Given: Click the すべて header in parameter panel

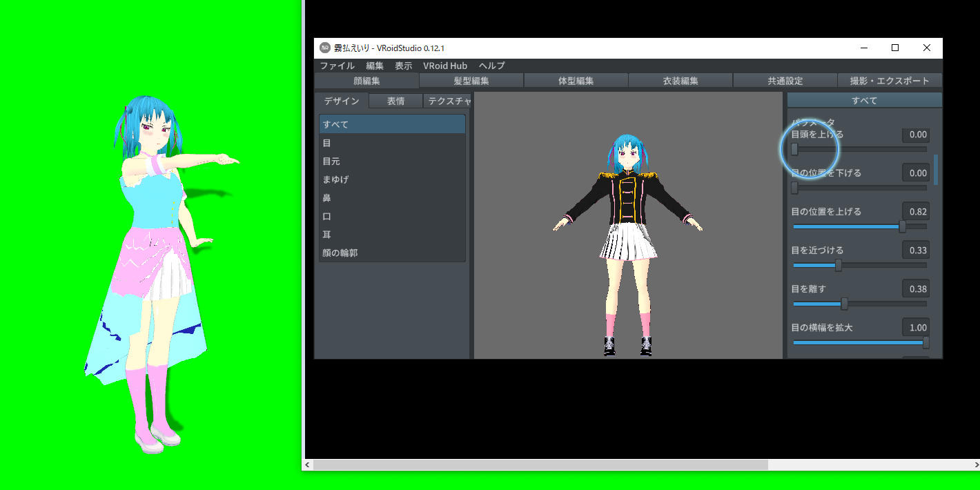Looking at the screenshot, I should pyautogui.click(x=864, y=101).
